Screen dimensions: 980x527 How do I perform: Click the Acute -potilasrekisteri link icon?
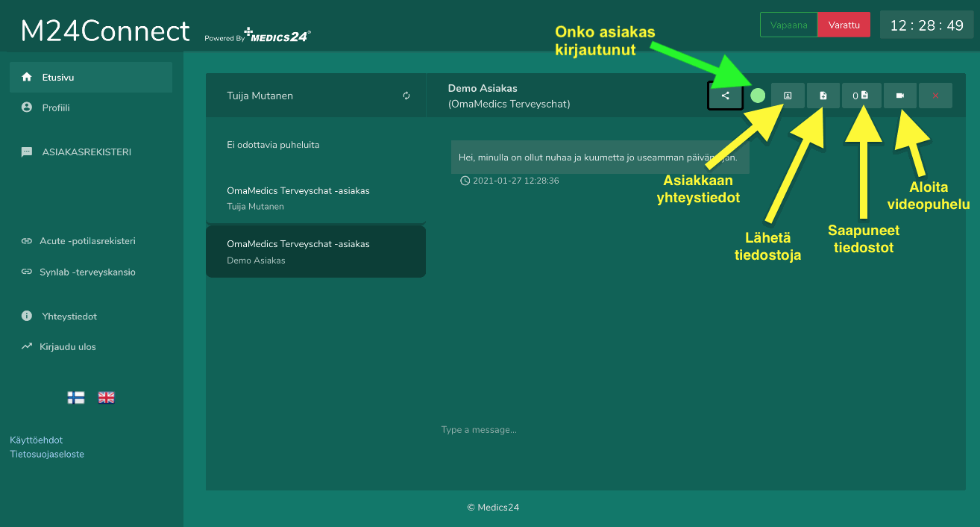point(27,241)
